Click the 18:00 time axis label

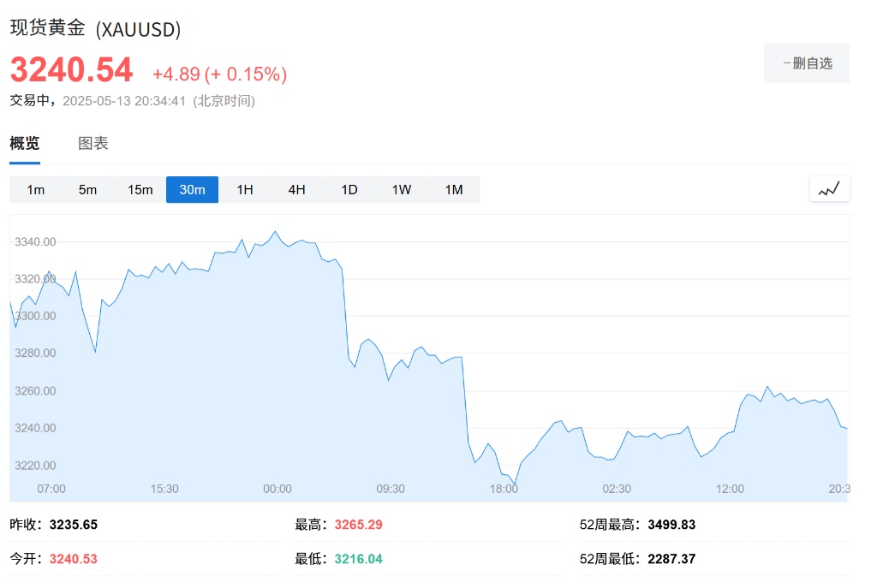coord(504,489)
